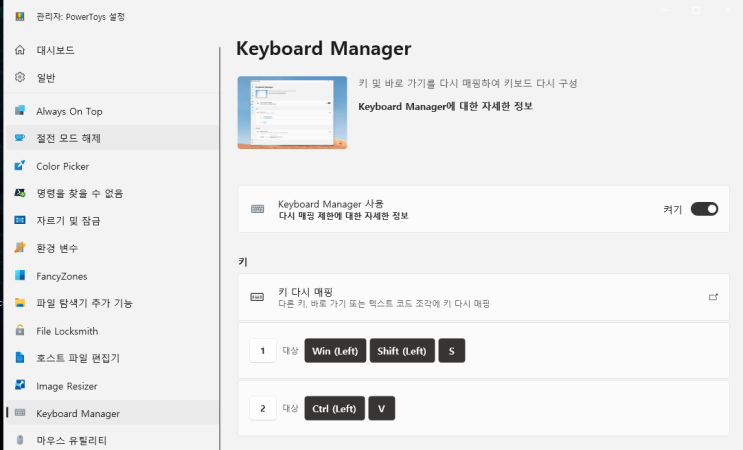
Task: Click description text 키 및 바로 가기를 다시 매핑하여
Action: pos(468,83)
